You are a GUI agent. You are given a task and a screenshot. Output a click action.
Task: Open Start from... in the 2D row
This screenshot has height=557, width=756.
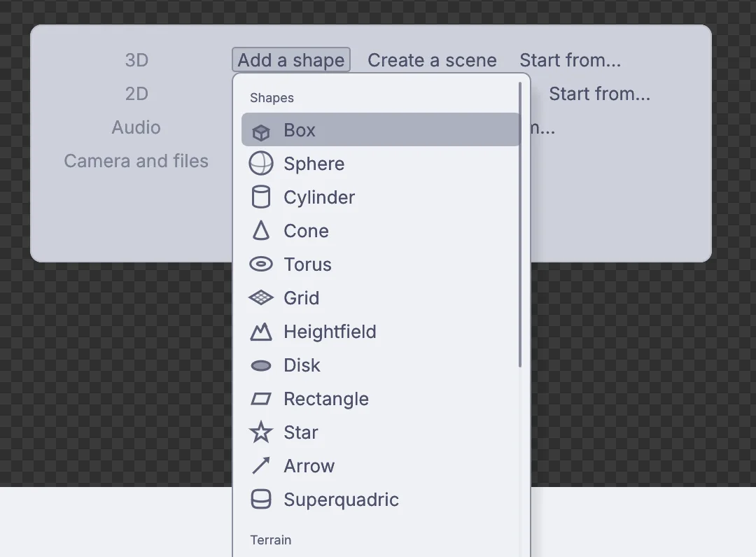(x=599, y=94)
